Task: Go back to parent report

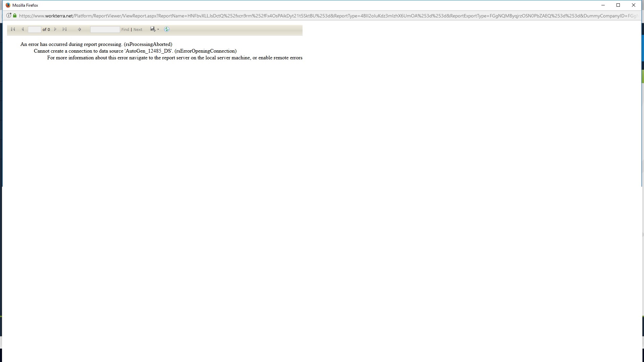Action: (79, 29)
